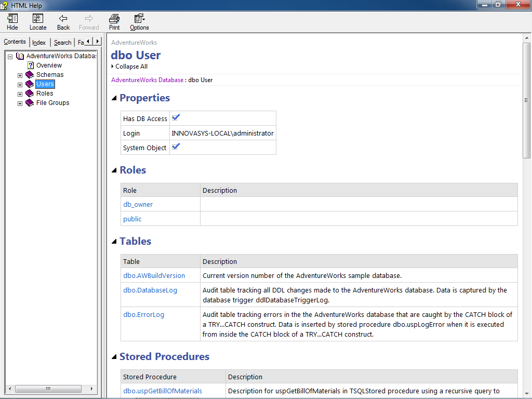The width and height of the screenshot is (532, 399).
Task: Open the public role link
Action: [132, 219]
